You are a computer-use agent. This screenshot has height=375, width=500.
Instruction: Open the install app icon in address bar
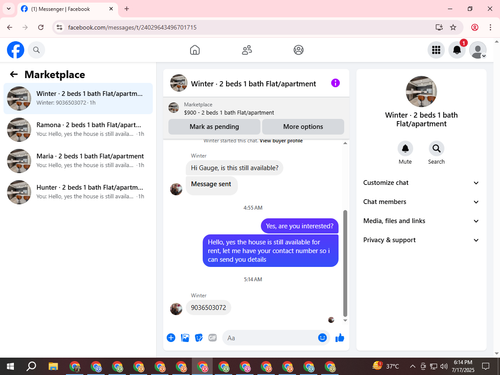tap(439, 27)
